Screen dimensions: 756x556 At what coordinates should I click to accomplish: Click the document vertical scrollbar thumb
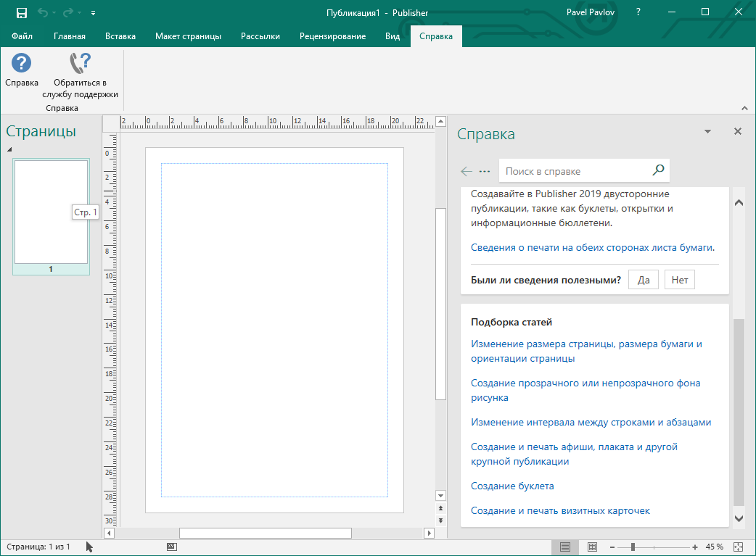pos(440,304)
